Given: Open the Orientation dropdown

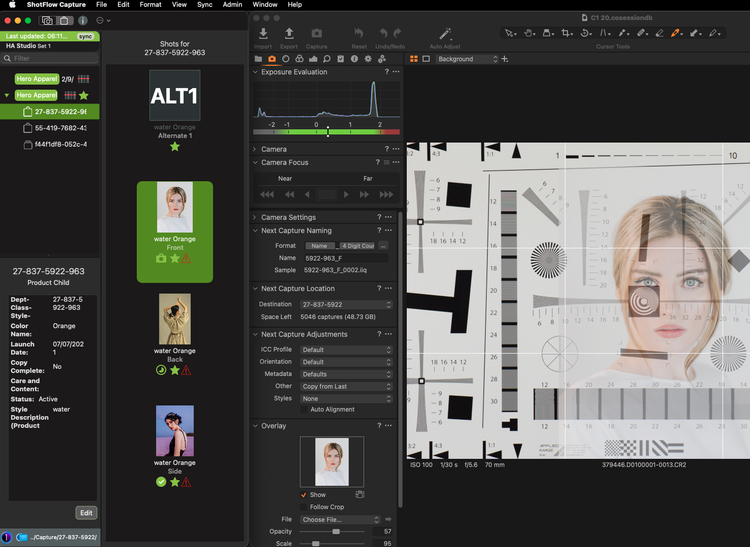Looking at the screenshot, I should click(346, 362).
